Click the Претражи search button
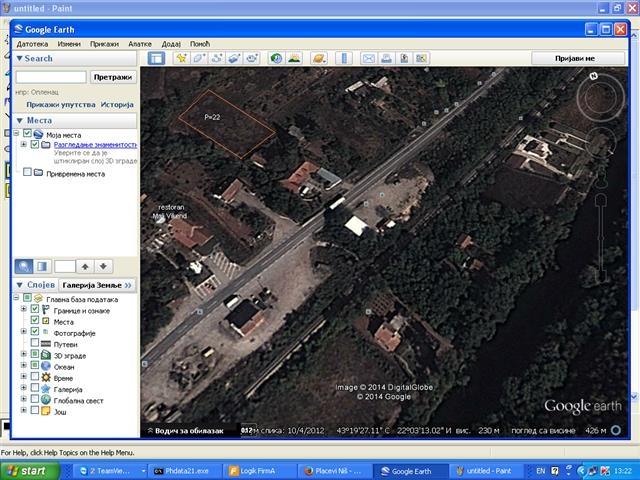This screenshot has width=640, height=480. click(x=113, y=77)
